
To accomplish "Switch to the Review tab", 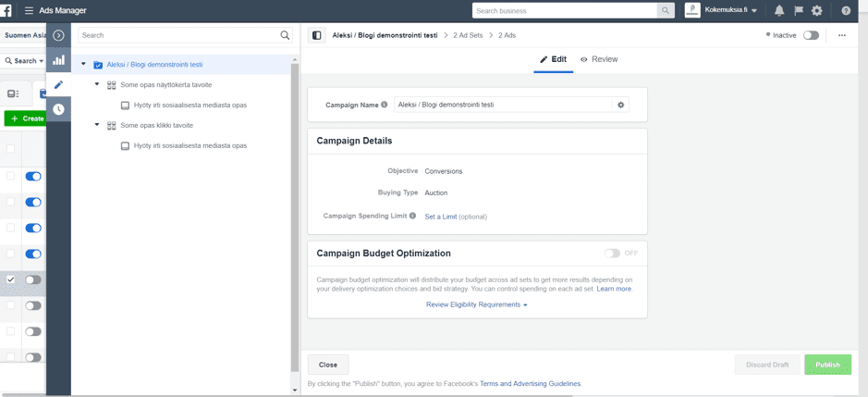I will (599, 59).
